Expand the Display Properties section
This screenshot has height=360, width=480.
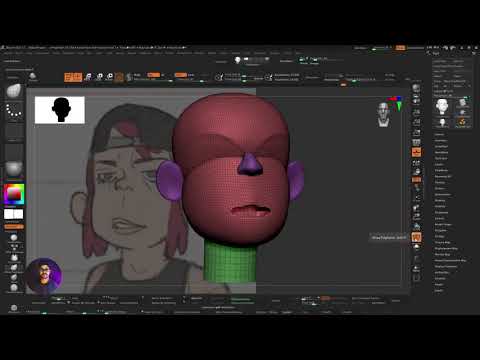[x=446, y=266]
